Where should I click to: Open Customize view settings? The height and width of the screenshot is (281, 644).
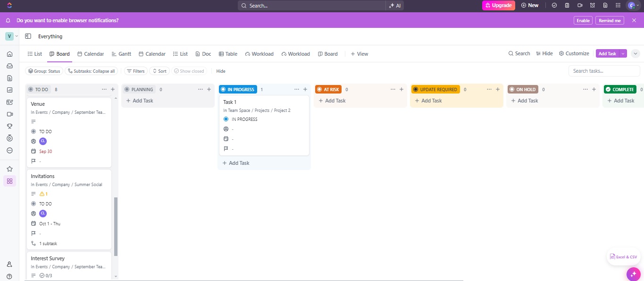pos(574,53)
